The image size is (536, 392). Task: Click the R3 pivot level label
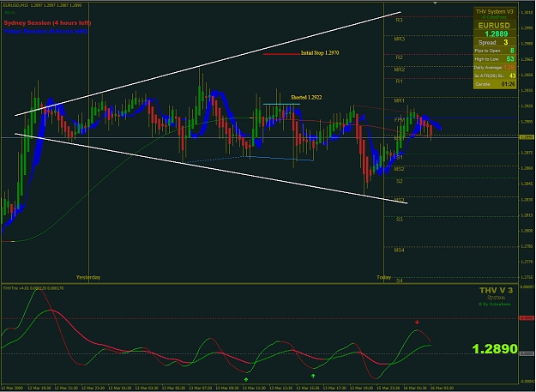400,21
